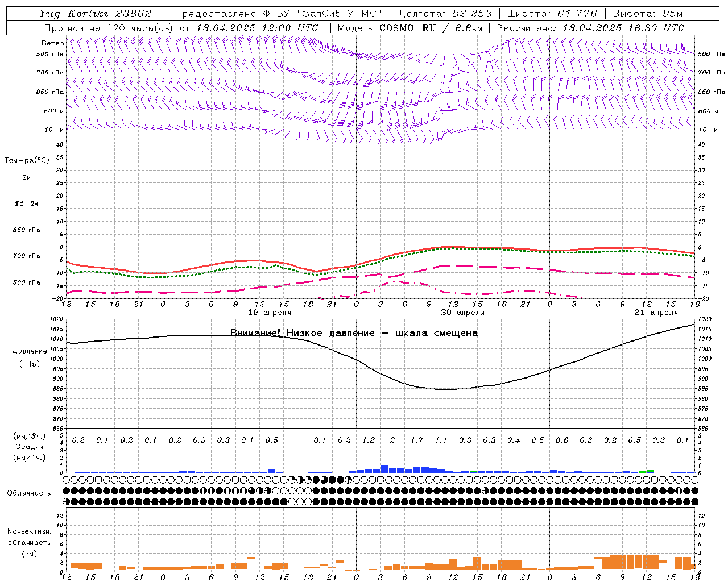Click the (мм/1ч.) precipitation unit label
This screenshot has width=728, height=582.
coord(30,457)
